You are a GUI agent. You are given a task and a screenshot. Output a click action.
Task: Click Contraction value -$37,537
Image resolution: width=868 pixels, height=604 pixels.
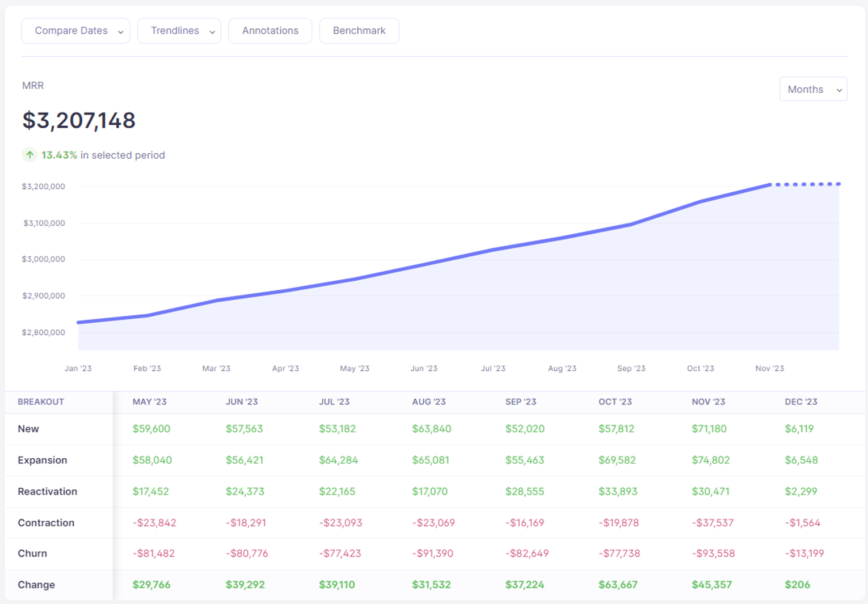[713, 522]
